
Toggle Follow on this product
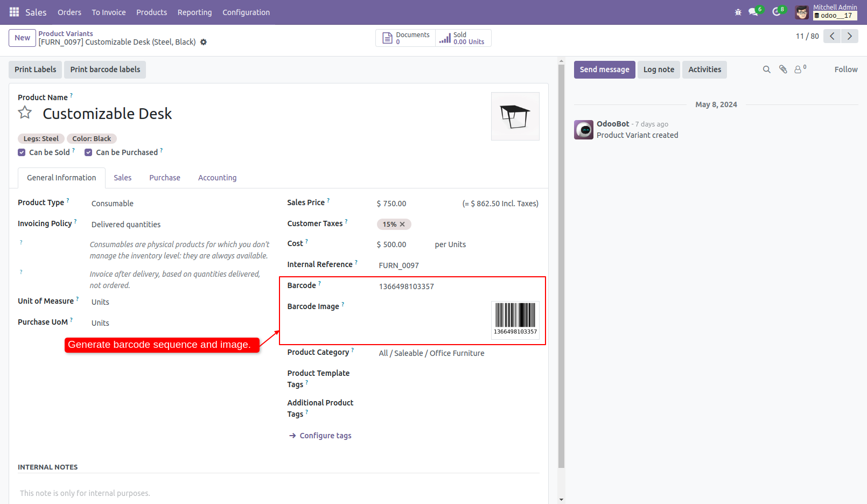[x=845, y=69]
